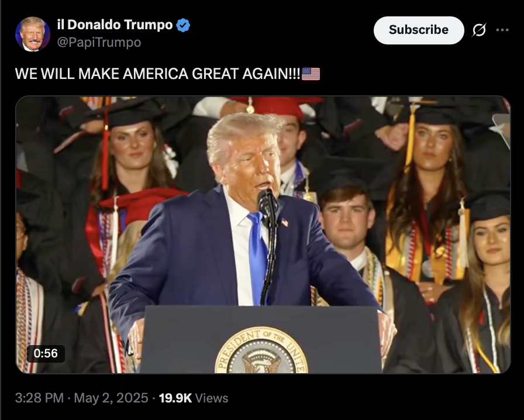Select the WE WILL MAKE AMERICA GREAT AGAIN text

[x=158, y=74]
